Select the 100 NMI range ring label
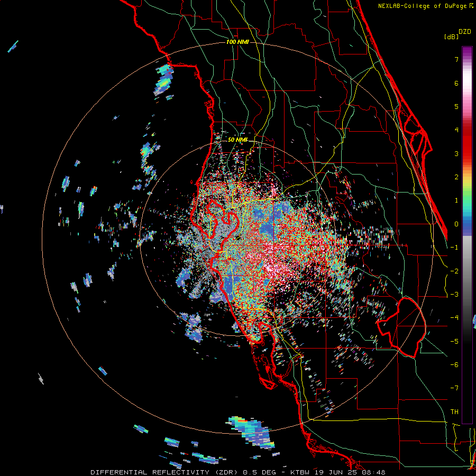This screenshot has height=476, width=476. [237, 42]
